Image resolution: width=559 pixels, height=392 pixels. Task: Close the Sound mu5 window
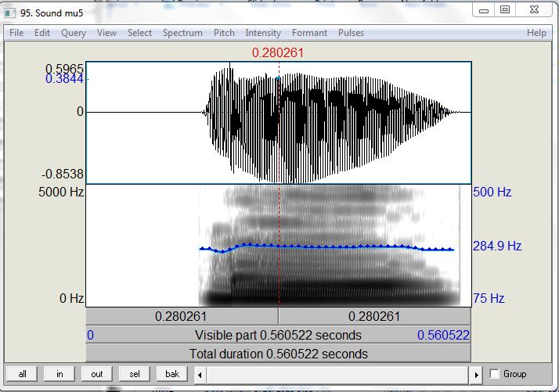point(534,10)
